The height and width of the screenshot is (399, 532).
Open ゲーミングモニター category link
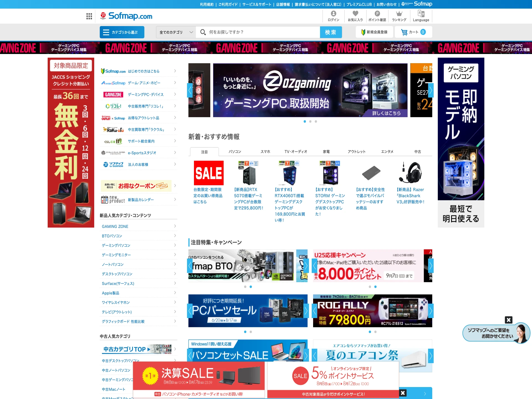coord(116,255)
